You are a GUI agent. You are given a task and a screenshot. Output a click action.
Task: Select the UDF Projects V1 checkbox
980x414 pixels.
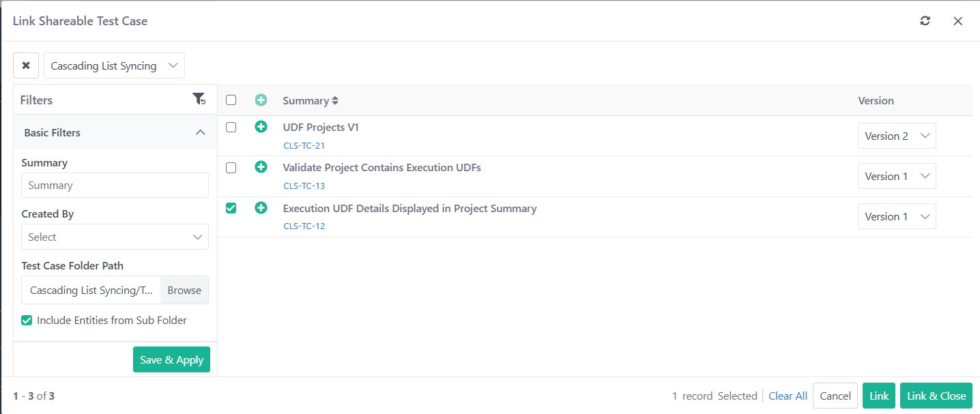point(231,127)
